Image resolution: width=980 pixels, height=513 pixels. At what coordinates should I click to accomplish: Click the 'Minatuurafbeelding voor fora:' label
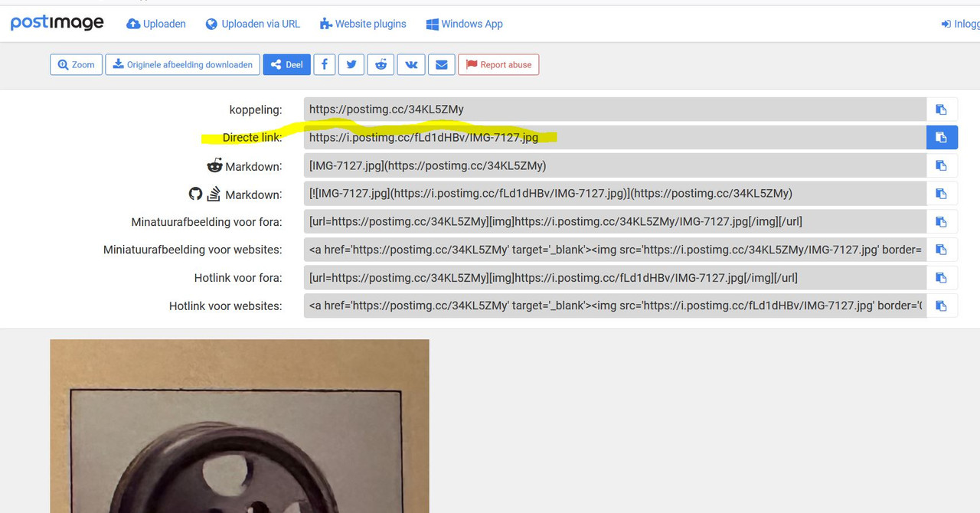[207, 222]
